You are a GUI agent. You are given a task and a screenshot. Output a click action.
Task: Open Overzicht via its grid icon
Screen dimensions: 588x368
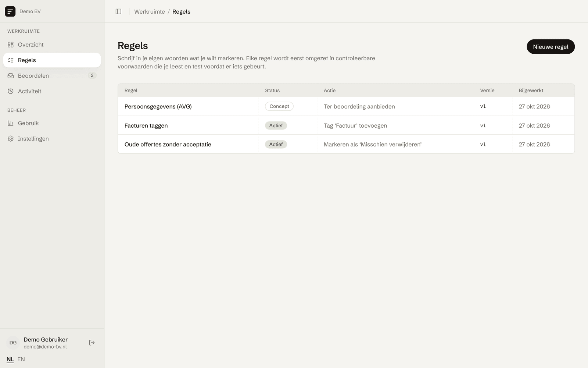pyautogui.click(x=11, y=45)
